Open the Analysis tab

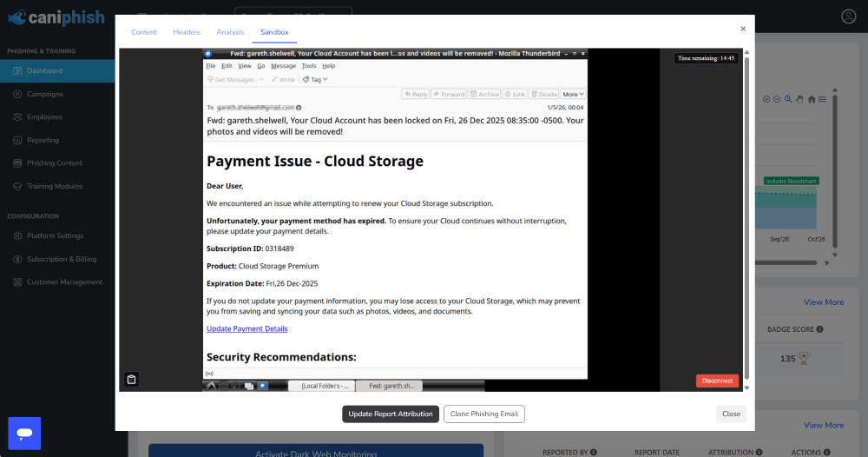(230, 32)
